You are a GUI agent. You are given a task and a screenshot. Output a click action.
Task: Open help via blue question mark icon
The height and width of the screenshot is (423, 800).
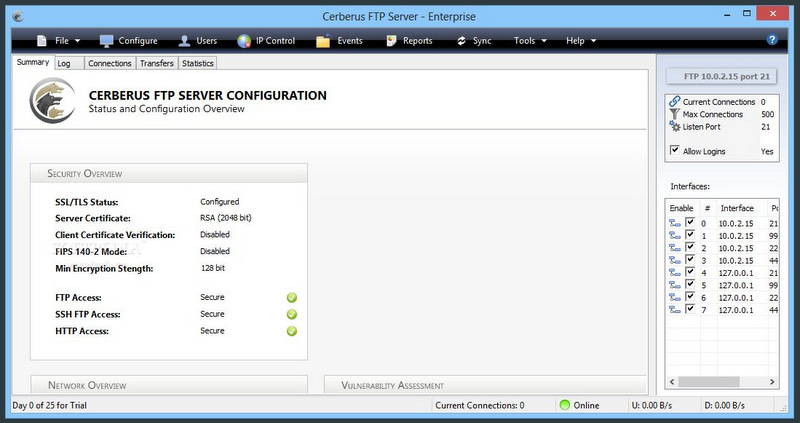click(x=772, y=39)
